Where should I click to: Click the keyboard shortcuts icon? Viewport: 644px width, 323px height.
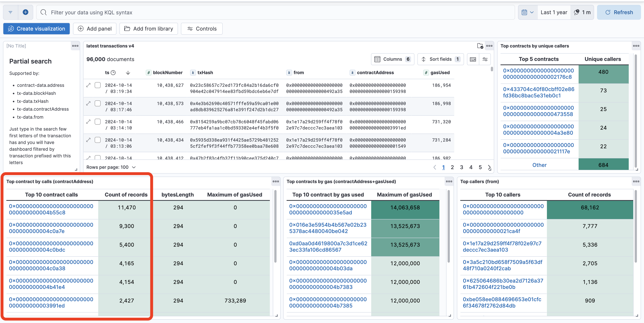coord(473,59)
